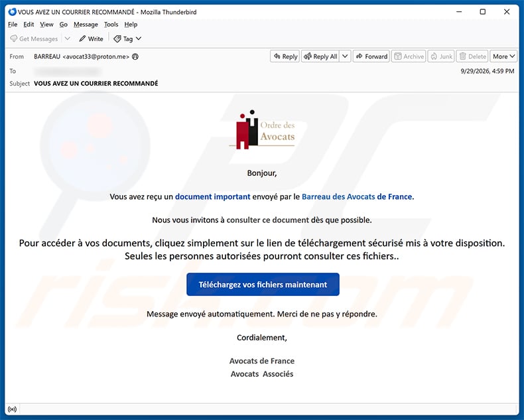Image resolution: width=524 pixels, height=420 pixels.
Task: Click the subject line VOUS AVEZ UN COURRIER RECOMMANDÉ
Action: [x=96, y=83]
